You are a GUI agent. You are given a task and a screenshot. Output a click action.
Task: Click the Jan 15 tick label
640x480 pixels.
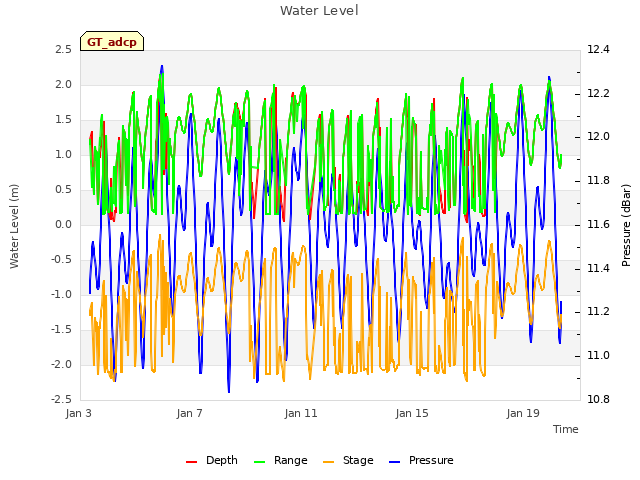(412, 413)
